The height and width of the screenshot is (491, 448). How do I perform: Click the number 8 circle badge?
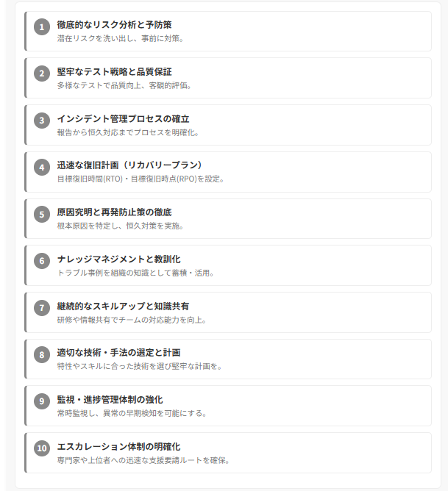[x=42, y=355]
